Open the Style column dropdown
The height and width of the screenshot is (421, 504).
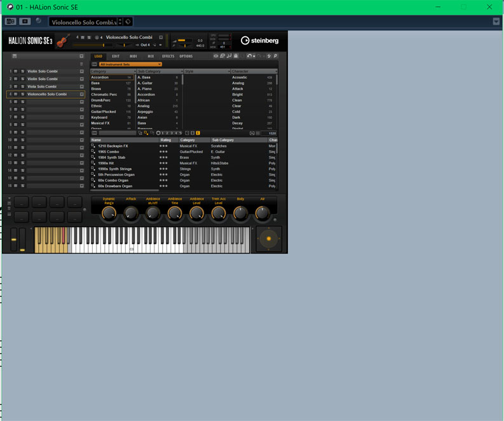click(x=229, y=71)
